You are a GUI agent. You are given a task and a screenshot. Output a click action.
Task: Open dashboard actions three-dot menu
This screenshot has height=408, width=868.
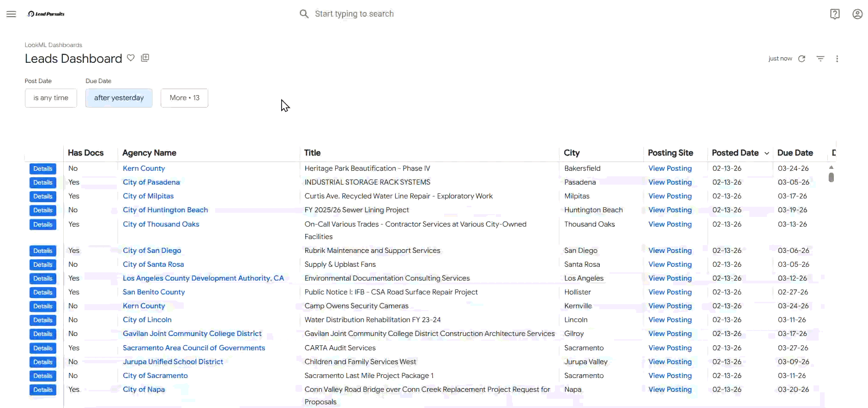tap(837, 59)
